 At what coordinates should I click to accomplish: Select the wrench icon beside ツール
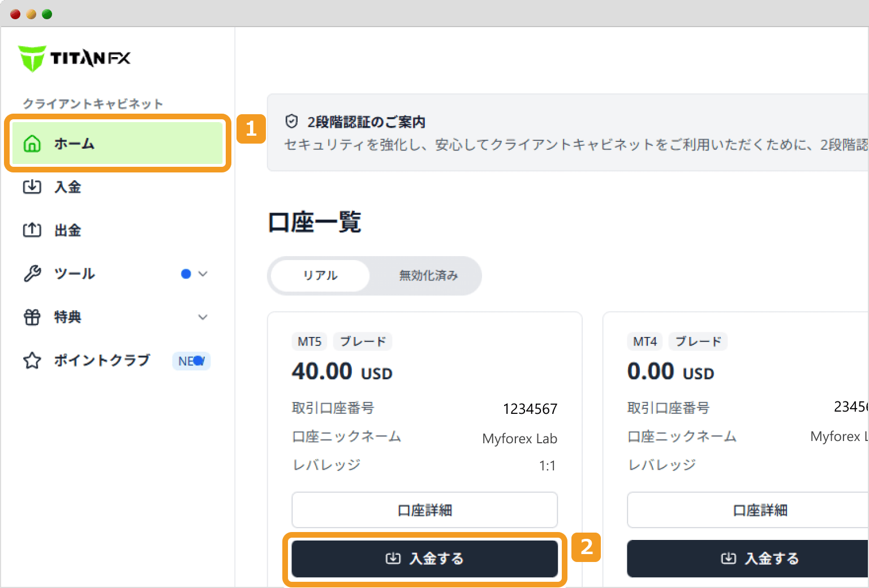[32, 274]
